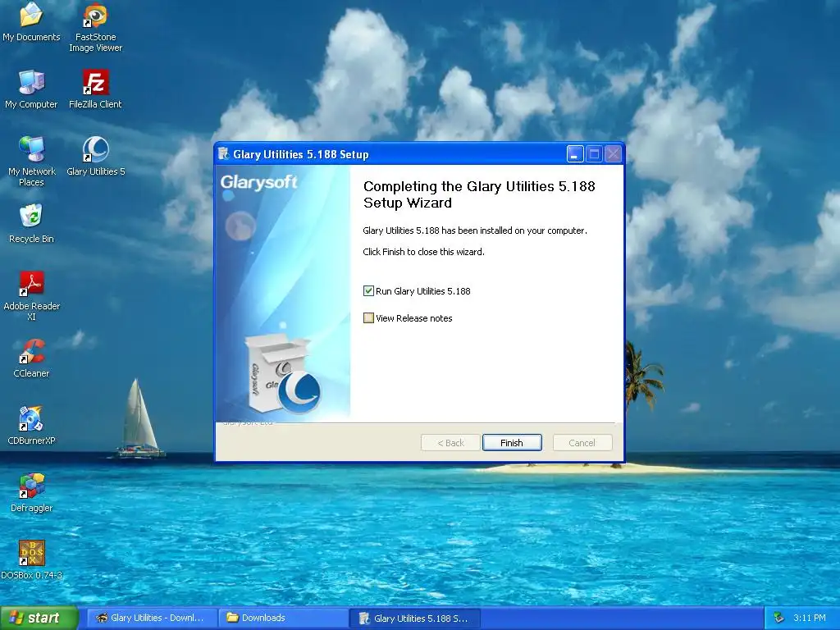Click the Glary Utilities software box image
This screenshot has width=840, height=630.
click(282, 373)
